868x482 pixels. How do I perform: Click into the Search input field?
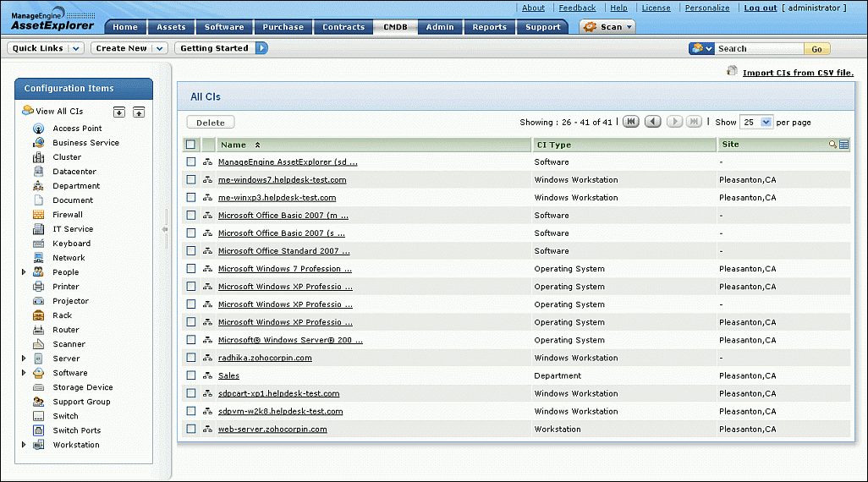[x=758, y=49]
